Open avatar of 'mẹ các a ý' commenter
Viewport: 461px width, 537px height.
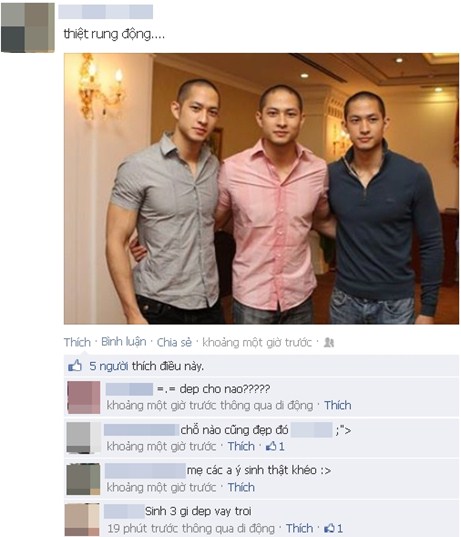tap(83, 479)
